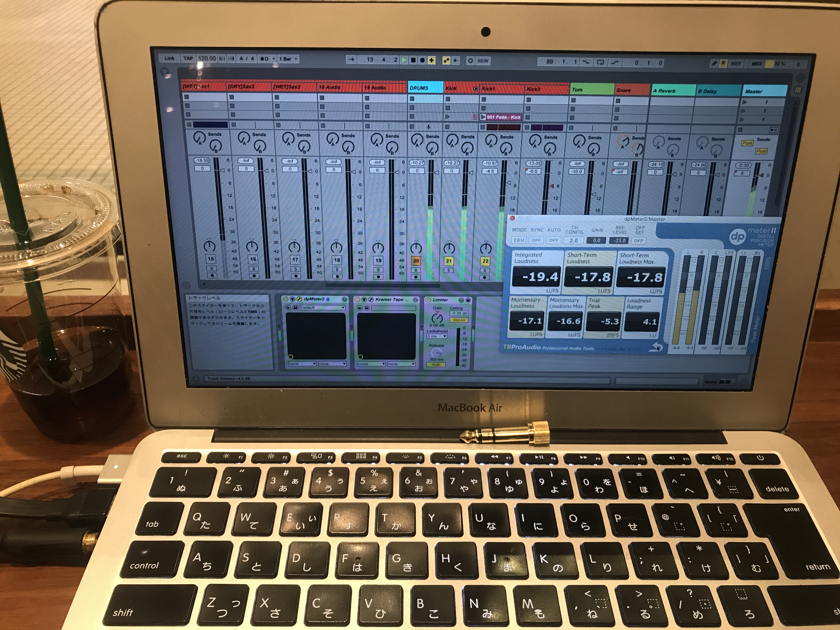The image size is (840, 630).
Task: Toggle the dpMeter2 device activator
Action: [x=286, y=299]
